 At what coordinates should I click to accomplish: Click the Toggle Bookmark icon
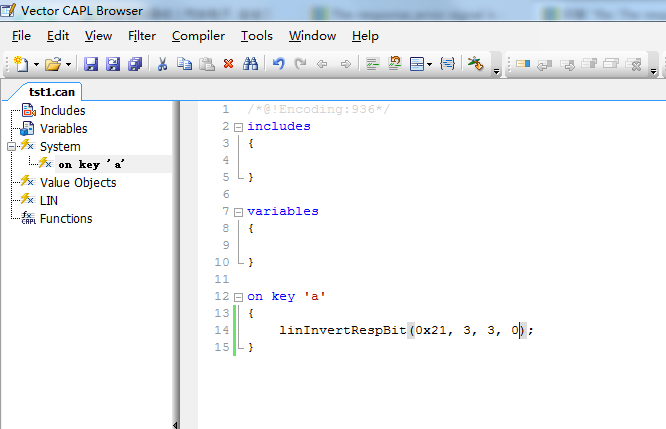(523, 64)
